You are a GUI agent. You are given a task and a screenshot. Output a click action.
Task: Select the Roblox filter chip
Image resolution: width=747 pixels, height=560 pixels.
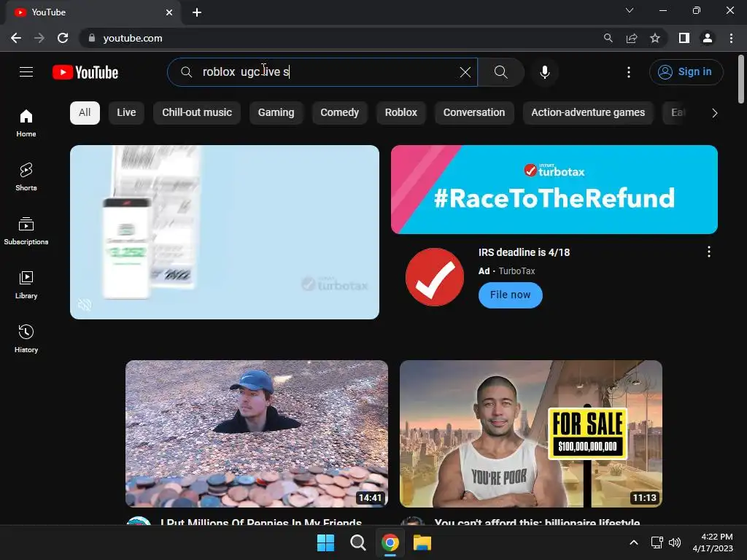[400, 113]
